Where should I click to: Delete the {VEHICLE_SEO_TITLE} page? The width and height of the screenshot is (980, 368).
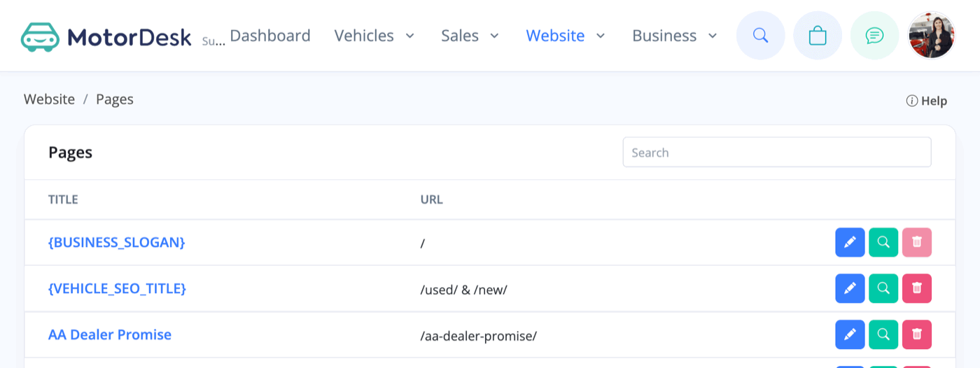pos(917,288)
